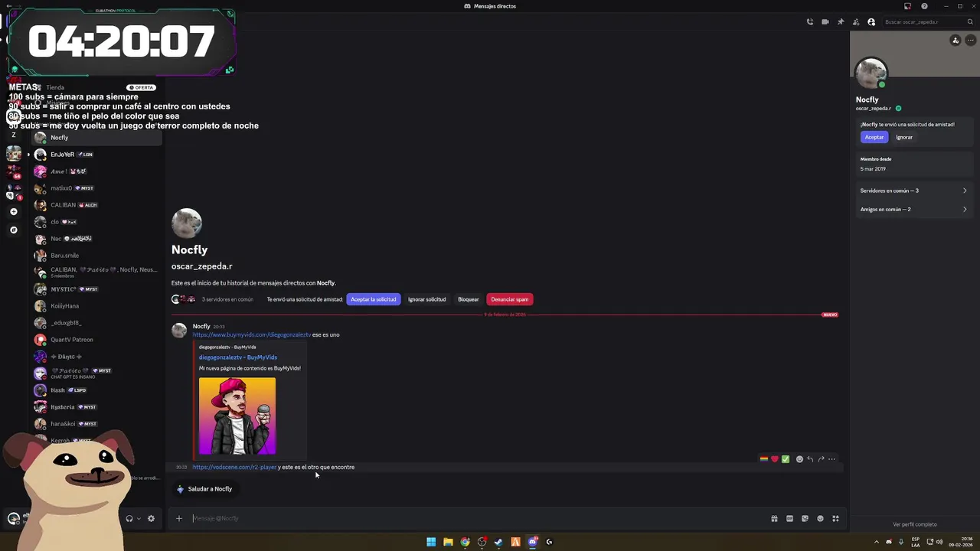The width and height of the screenshot is (980, 551).
Task: Open emoji picker in message bar
Action: pos(820,518)
